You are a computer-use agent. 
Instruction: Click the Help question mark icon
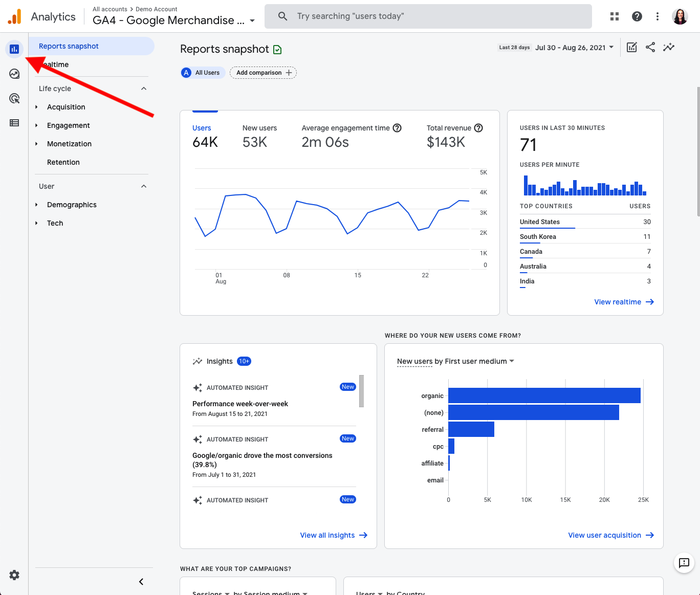637,16
